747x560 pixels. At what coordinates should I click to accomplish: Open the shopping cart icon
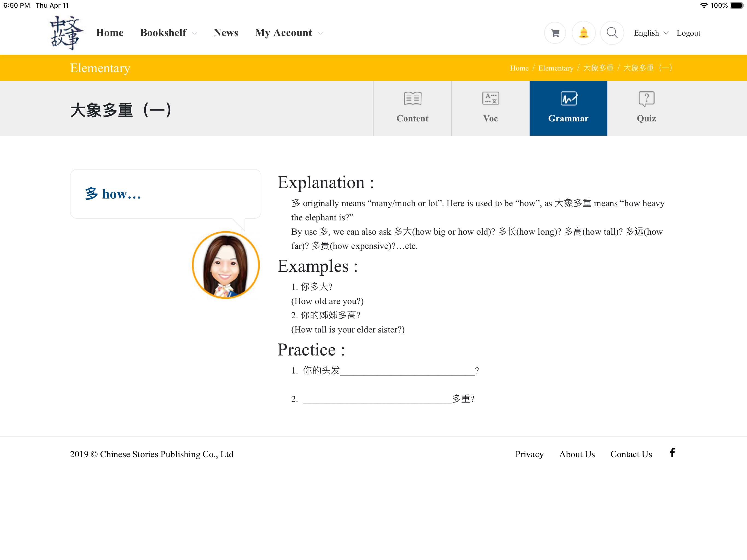click(x=555, y=33)
